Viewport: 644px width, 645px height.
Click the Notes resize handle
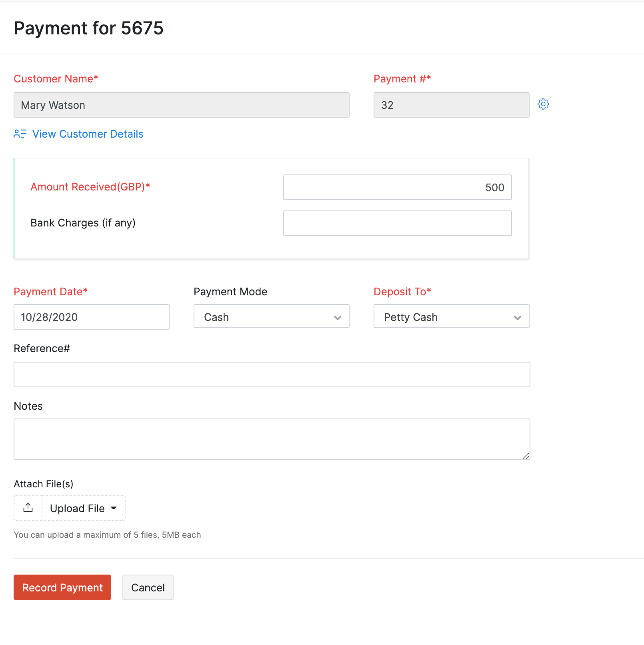coord(526,457)
